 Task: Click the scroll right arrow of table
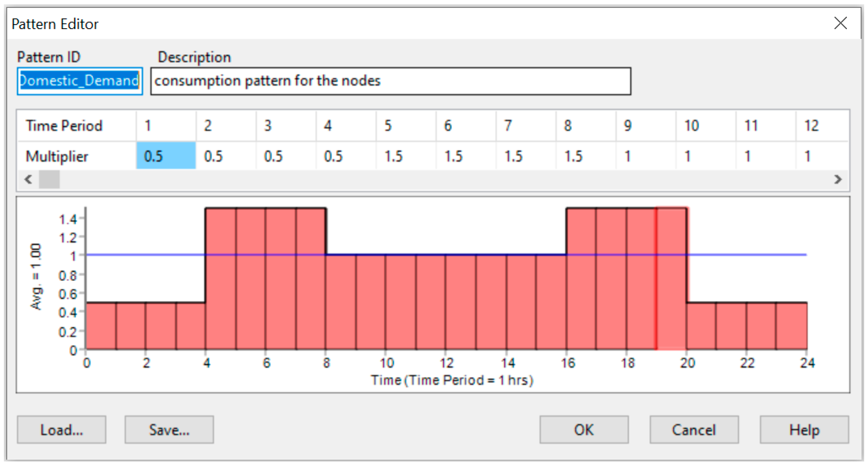click(838, 179)
